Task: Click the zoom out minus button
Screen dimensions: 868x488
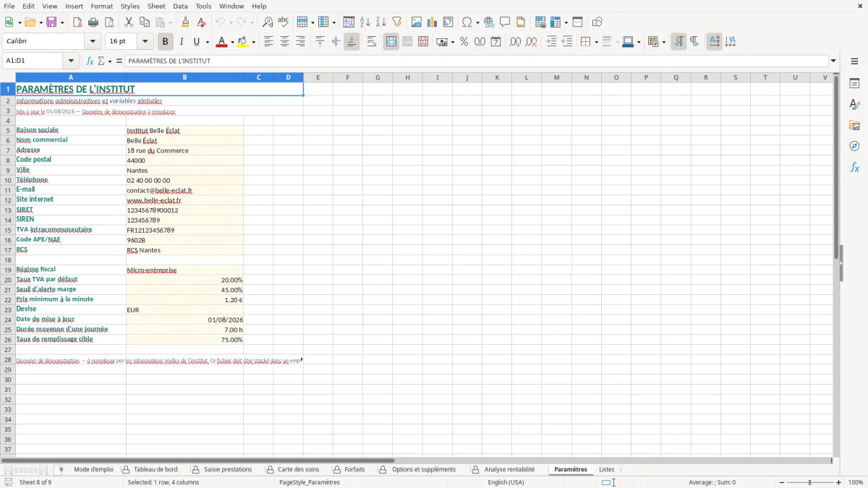Action: tap(783, 482)
